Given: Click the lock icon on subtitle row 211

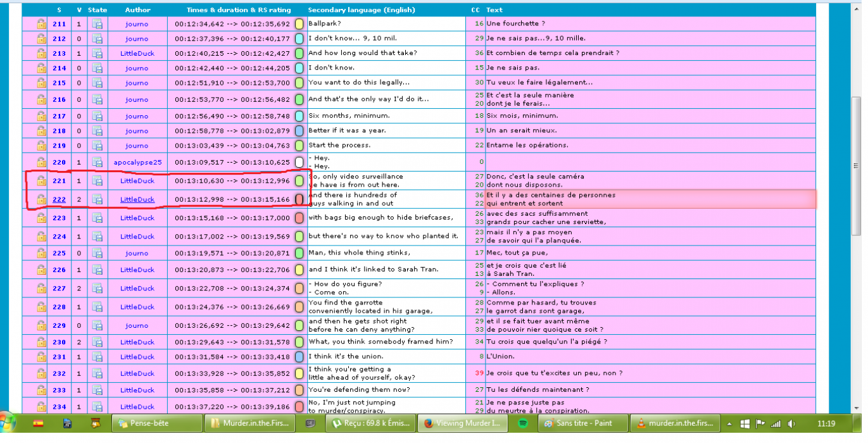Looking at the screenshot, I should coord(41,24).
